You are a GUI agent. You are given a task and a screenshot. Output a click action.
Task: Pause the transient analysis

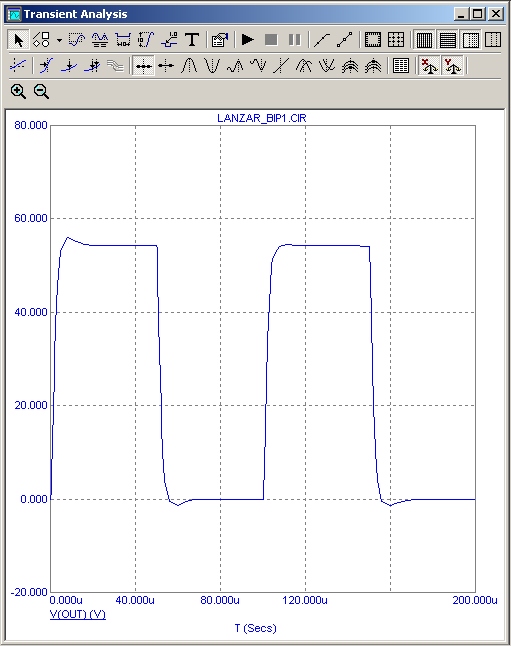(294, 40)
